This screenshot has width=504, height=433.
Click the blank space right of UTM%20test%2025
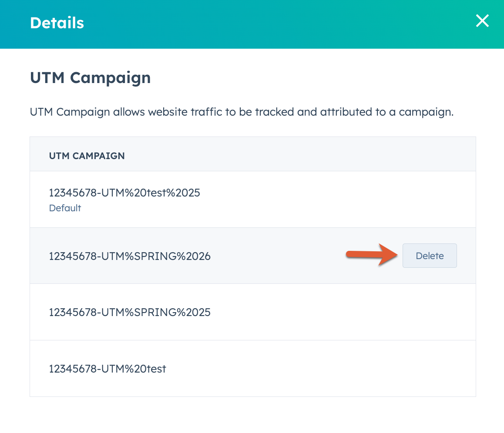(x=337, y=199)
